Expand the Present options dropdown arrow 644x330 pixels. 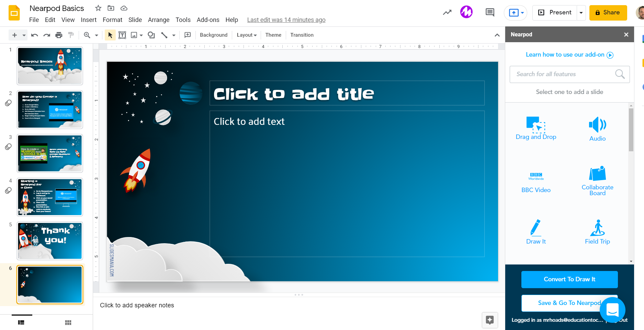[581, 13]
